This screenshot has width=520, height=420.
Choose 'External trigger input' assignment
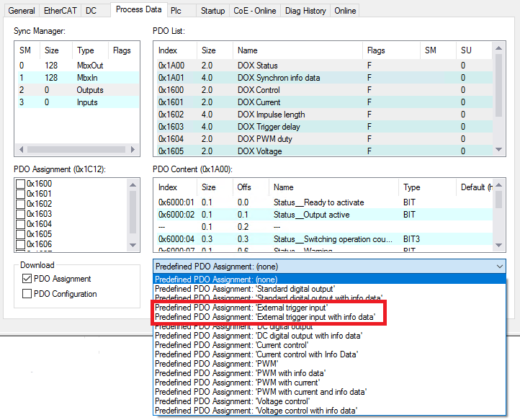329,308
